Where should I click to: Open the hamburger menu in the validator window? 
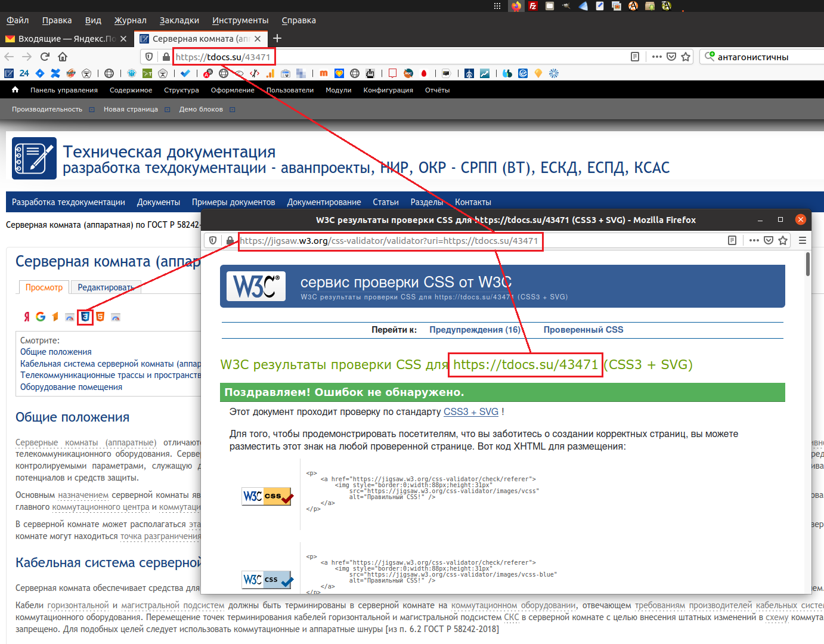point(803,240)
